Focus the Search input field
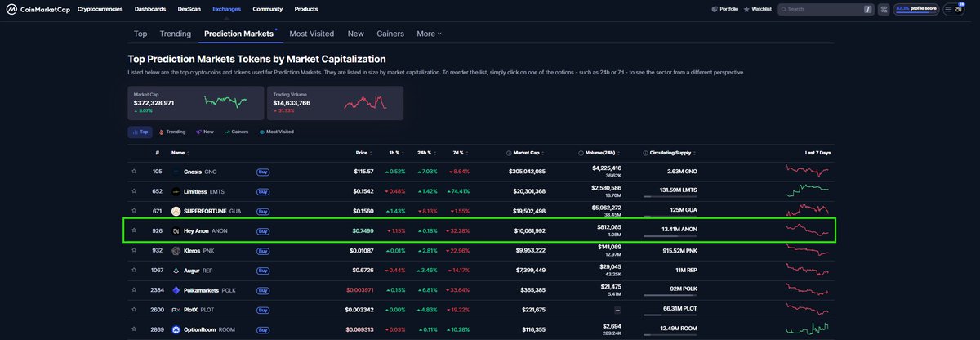The width and height of the screenshot is (980, 340). click(x=825, y=9)
